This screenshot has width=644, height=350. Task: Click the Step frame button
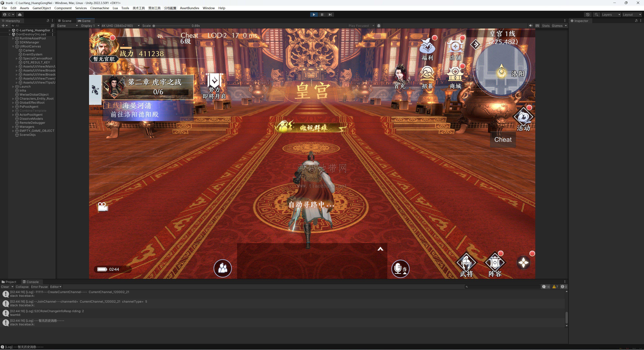(x=330, y=14)
